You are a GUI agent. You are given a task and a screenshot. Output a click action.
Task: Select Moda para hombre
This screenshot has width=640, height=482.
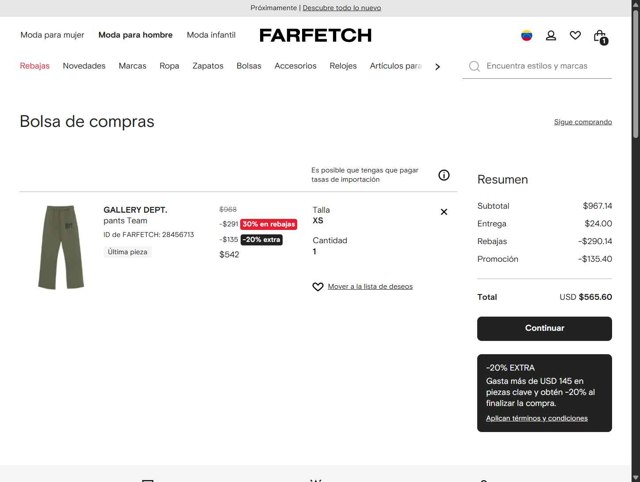point(136,35)
